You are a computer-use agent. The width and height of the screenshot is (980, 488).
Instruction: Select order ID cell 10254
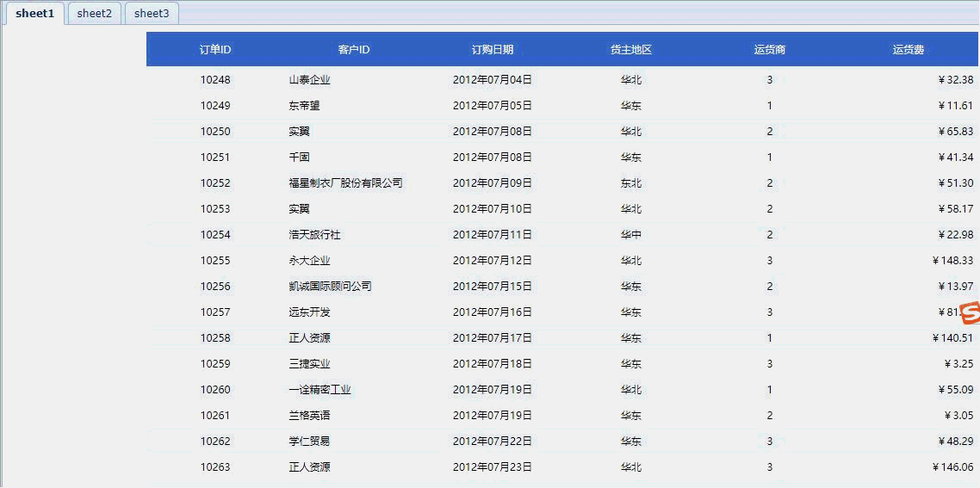(x=215, y=235)
